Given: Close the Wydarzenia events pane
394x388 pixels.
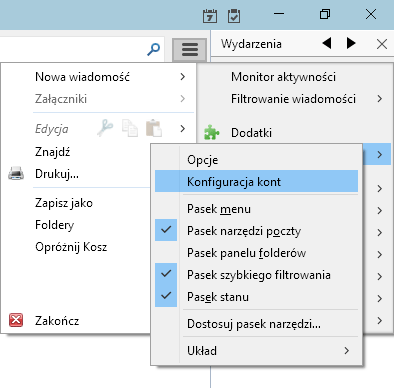Looking at the screenshot, I should click(x=382, y=44).
